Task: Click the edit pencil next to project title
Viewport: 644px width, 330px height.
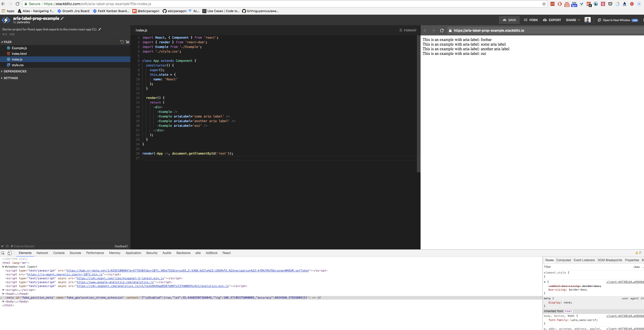Action: 62,18
